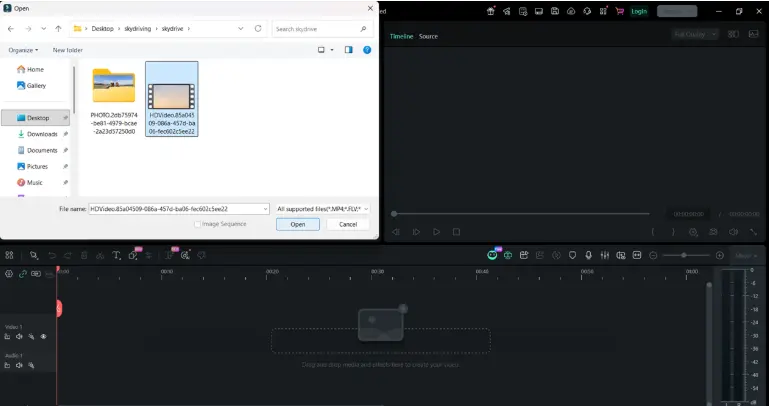Click the shopping cart icon
This screenshot has width=769, height=406.
(619, 11)
